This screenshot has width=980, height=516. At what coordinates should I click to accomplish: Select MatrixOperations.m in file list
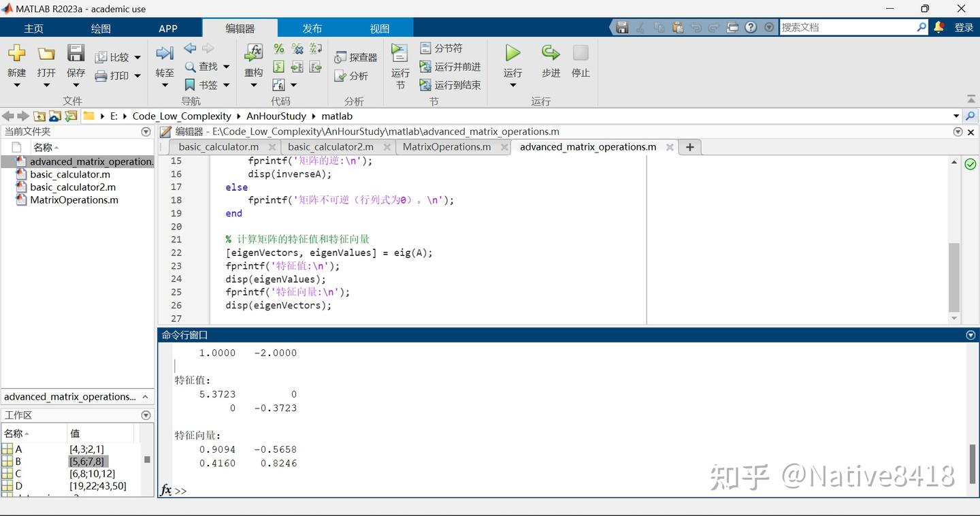[x=74, y=200]
